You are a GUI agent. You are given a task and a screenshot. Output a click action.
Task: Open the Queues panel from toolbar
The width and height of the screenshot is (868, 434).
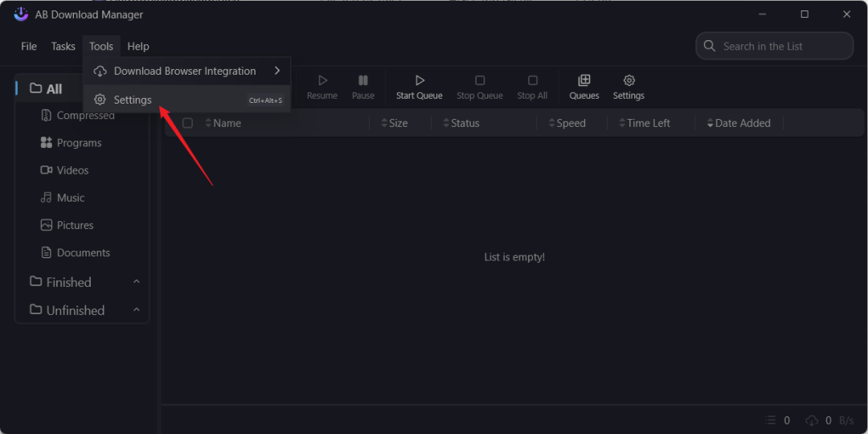[584, 88]
